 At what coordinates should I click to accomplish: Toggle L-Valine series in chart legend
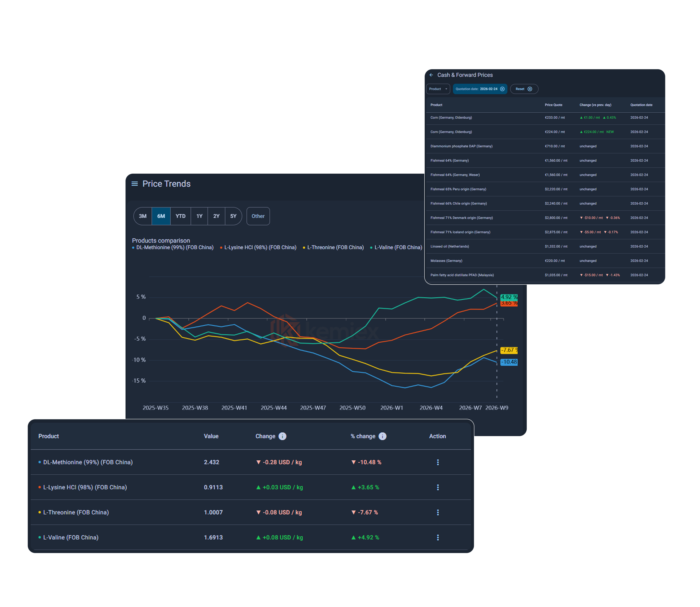(x=398, y=248)
